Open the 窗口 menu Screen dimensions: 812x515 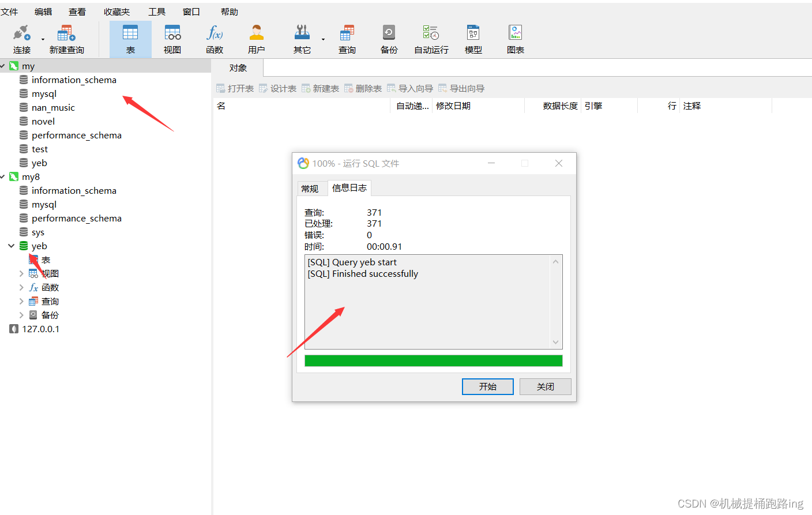(191, 12)
